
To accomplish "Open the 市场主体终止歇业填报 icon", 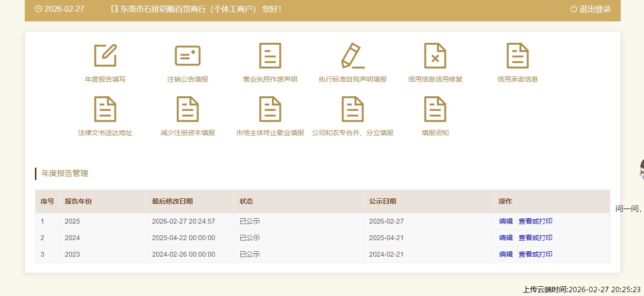I will tap(270, 109).
